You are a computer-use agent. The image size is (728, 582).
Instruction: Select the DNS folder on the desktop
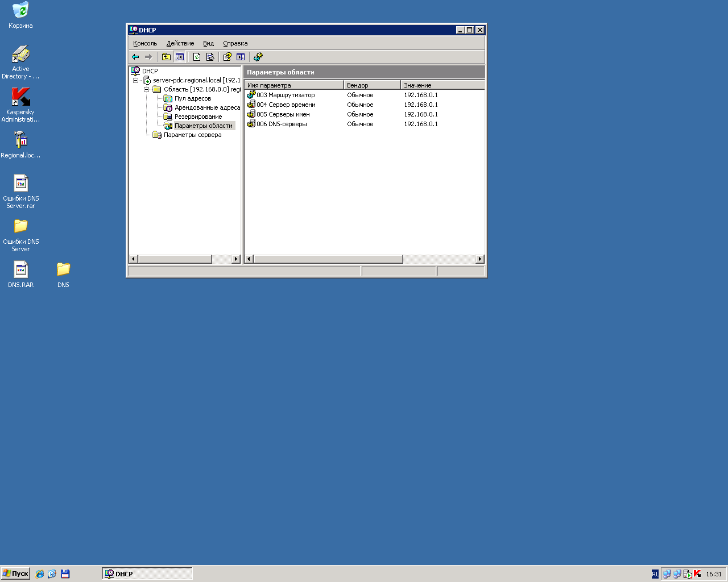63,275
